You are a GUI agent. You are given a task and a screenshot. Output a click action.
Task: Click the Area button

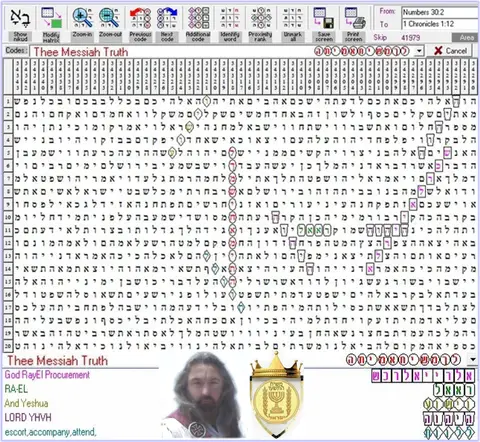[466, 38]
